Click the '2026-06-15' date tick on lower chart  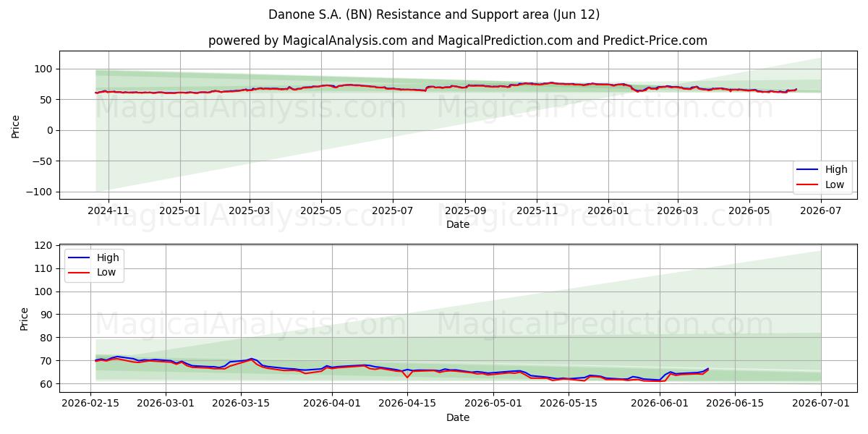tap(735, 403)
